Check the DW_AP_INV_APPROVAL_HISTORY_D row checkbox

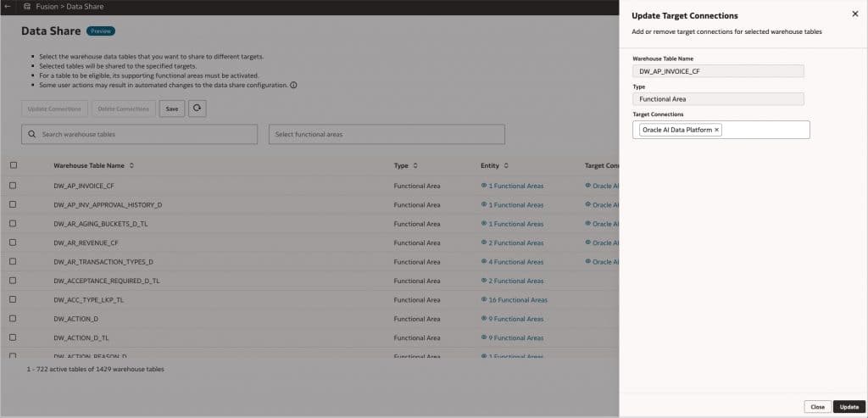(x=13, y=204)
